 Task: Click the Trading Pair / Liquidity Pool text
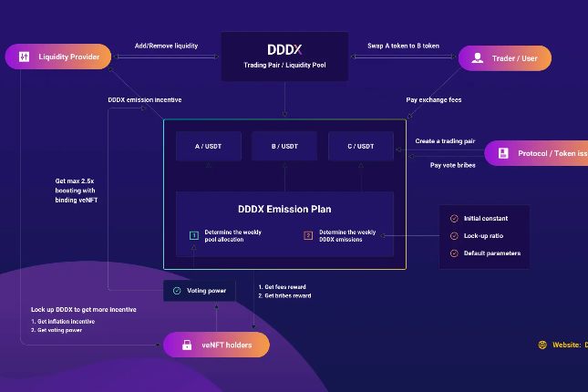[x=284, y=65]
